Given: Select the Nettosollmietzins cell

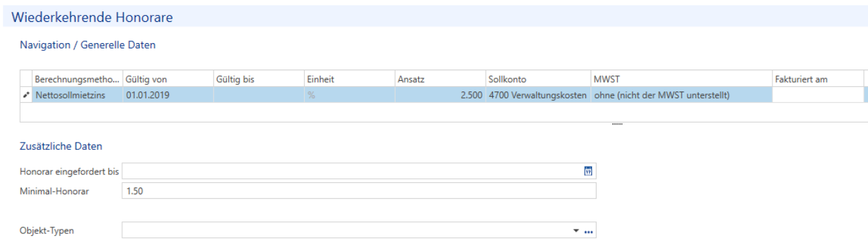Looking at the screenshot, I should [x=77, y=95].
